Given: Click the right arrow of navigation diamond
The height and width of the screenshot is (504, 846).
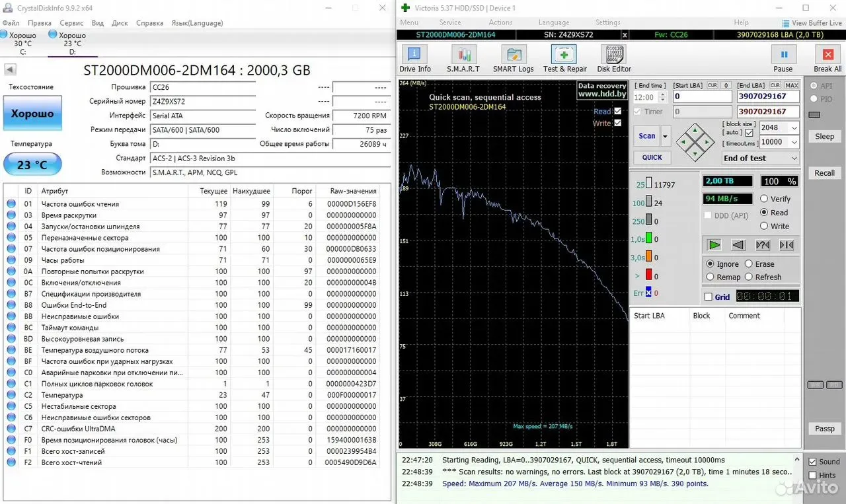Looking at the screenshot, I should [x=707, y=141].
